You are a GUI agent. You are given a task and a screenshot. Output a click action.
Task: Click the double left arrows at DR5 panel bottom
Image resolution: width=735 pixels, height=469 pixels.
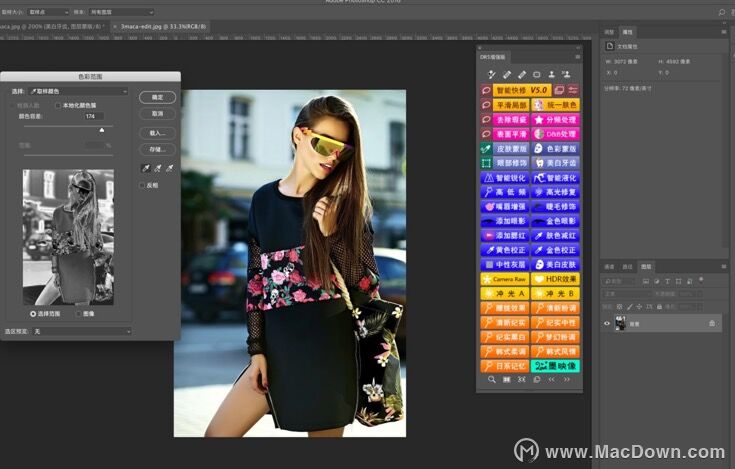click(x=552, y=380)
